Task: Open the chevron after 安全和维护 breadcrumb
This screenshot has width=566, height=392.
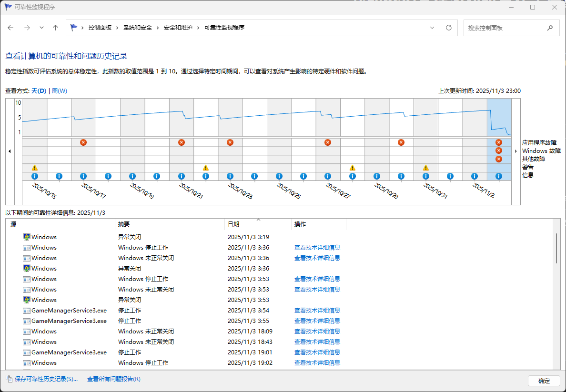Action: tap(198, 28)
